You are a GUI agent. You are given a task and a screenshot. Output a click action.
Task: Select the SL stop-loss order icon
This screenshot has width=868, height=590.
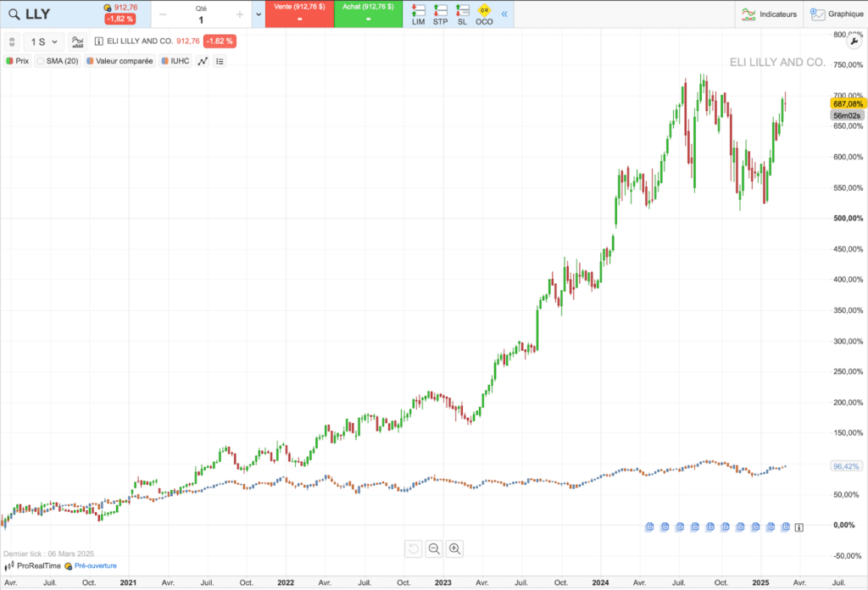tap(462, 14)
